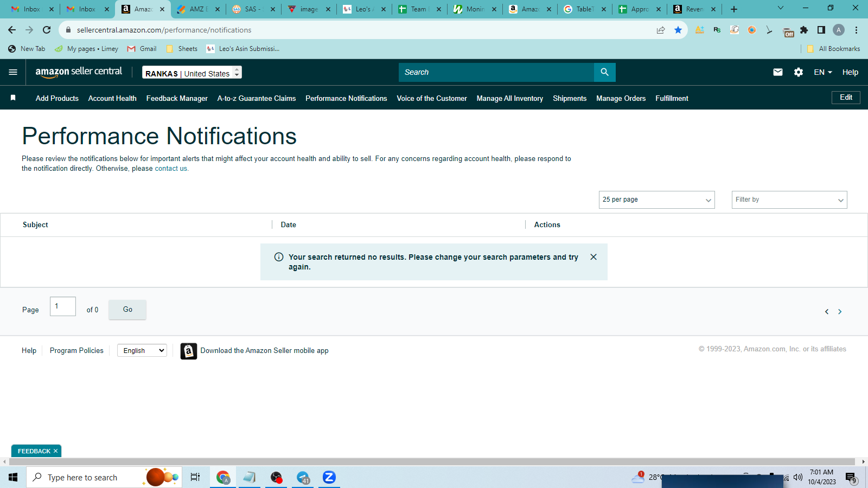This screenshot has height=488, width=868.
Task: Dismiss the no results alert with its X
Action: click(593, 257)
